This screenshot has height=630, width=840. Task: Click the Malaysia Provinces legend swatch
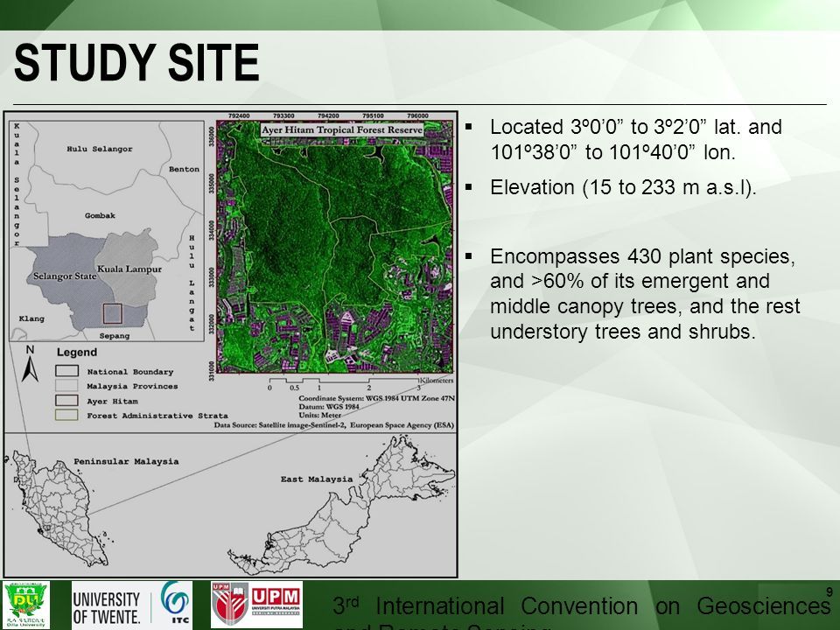tap(67, 386)
